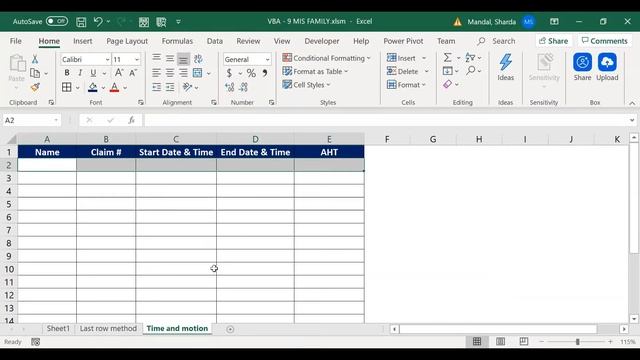
Task: Apply Comma Style icon
Action: [265, 73]
